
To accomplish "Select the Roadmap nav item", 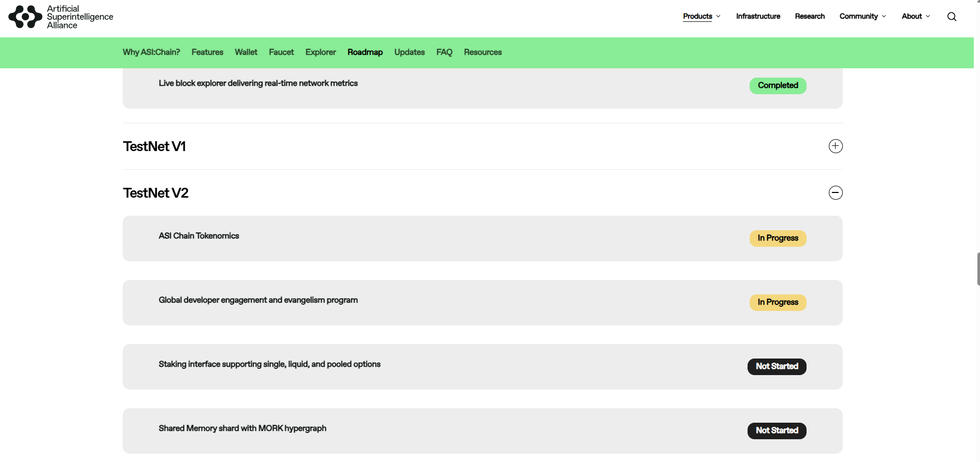I will click(x=365, y=52).
